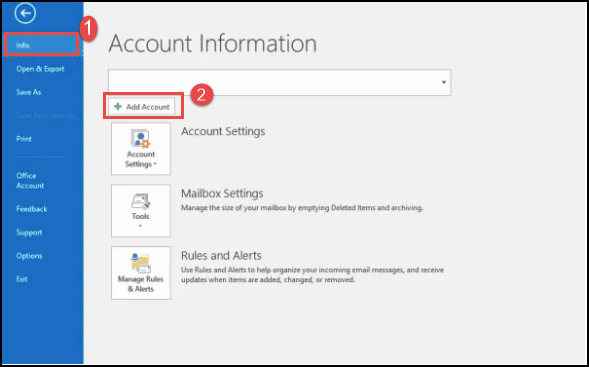This screenshot has height=367, width=589.
Task: Click the Rules and Alerts heading
Action: [x=221, y=255]
